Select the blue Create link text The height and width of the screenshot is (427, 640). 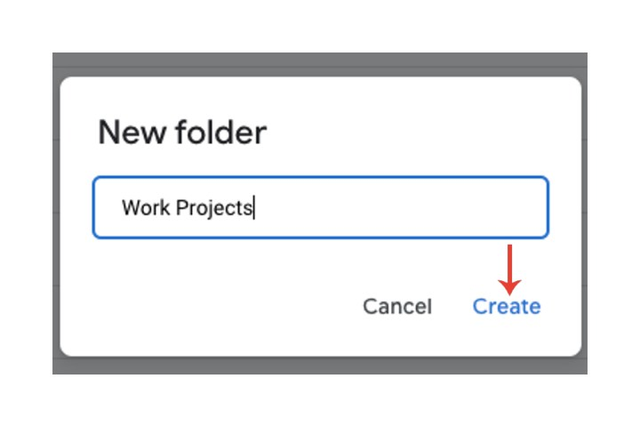click(506, 306)
